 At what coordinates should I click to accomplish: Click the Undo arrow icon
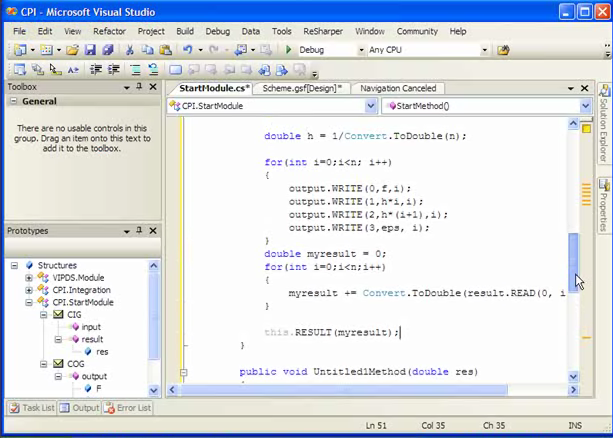186,49
